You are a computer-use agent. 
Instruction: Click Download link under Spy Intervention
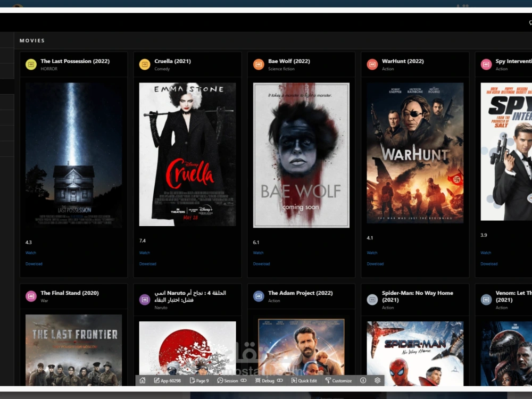(489, 264)
